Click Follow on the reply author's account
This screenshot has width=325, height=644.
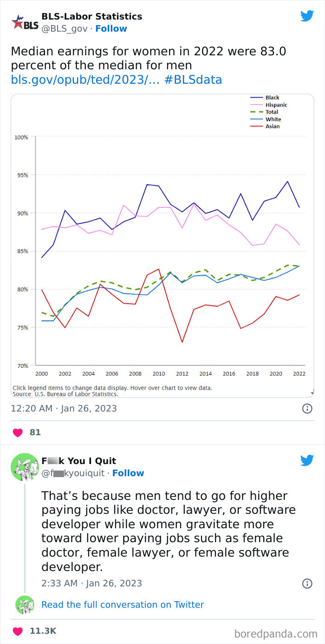pos(128,473)
